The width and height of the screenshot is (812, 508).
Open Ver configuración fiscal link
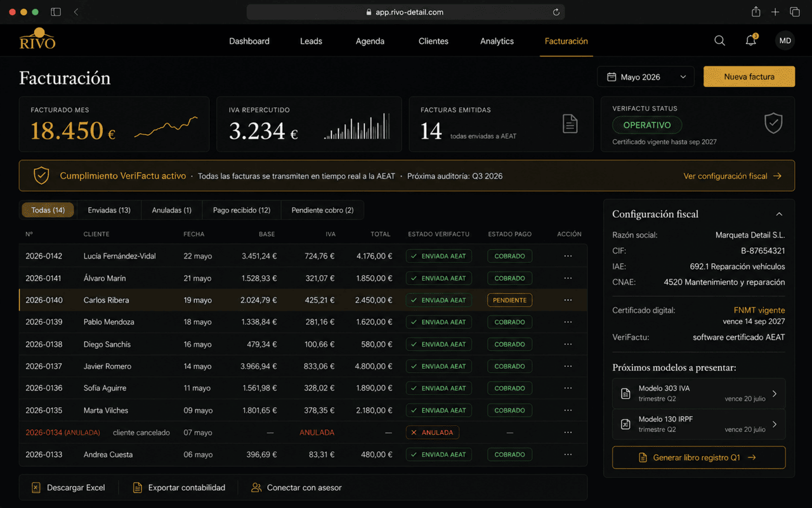coord(732,176)
